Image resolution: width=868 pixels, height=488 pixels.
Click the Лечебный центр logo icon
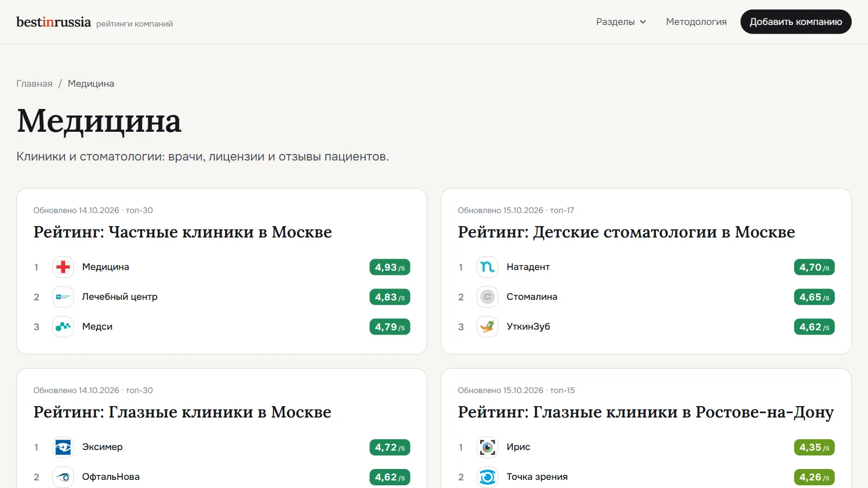point(63,297)
